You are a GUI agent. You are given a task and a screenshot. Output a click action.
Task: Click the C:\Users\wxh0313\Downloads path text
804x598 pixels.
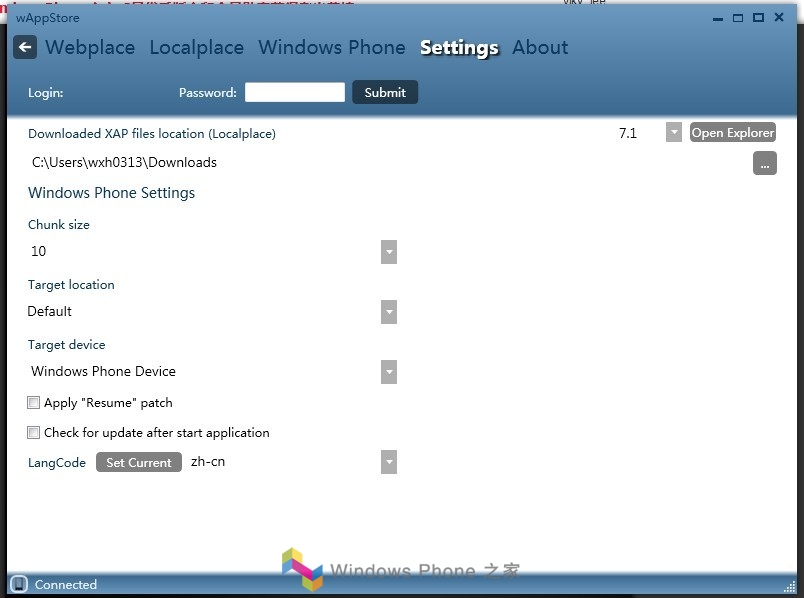point(124,163)
